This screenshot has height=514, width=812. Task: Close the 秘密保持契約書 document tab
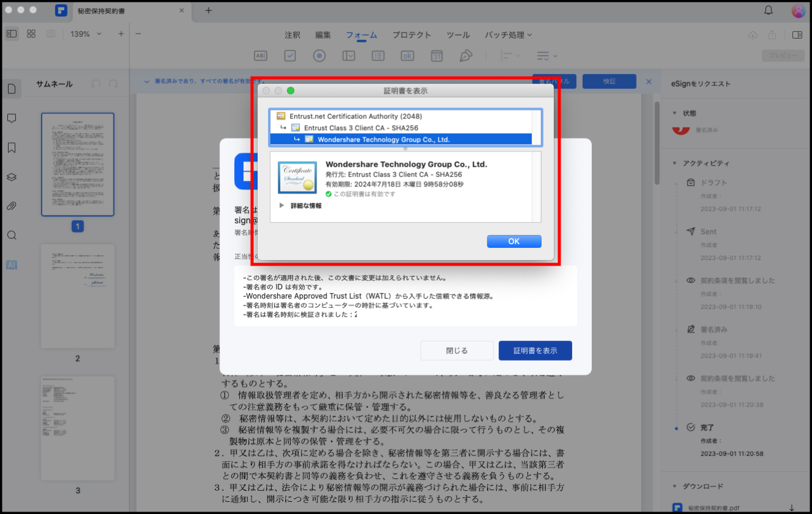click(181, 11)
